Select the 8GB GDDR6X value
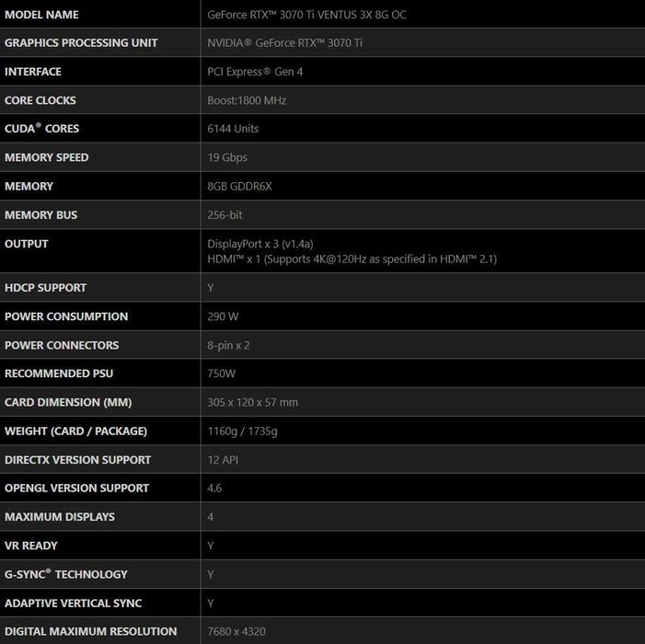The height and width of the screenshot is (644, 645). (239, 186)
